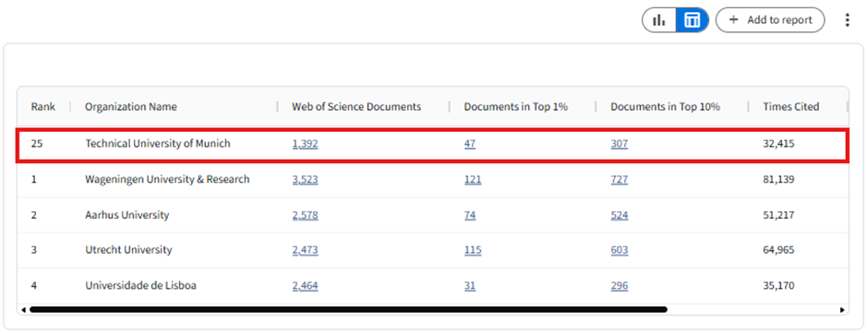
Task: Select Wageningen University & Research name cell
Action: point(167,180)
